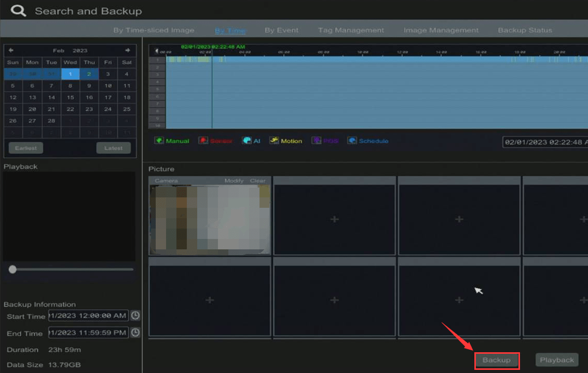
Task: Click the AI record type icon
Action: [x=247, y=141]
